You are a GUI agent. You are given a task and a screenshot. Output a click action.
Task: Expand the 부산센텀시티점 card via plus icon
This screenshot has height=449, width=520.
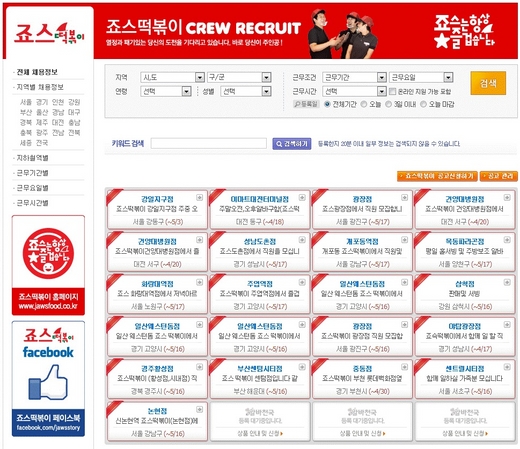click(302, 367)
